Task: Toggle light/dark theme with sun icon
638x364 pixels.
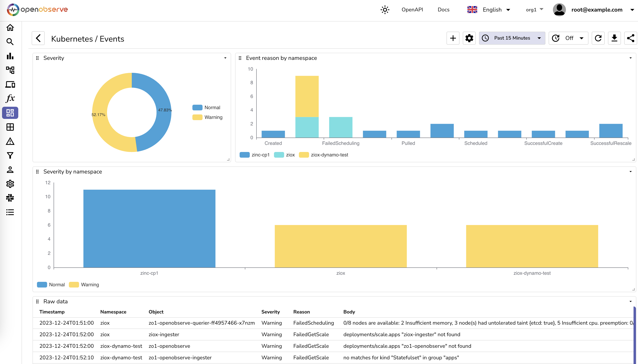Action: point(385,10)
